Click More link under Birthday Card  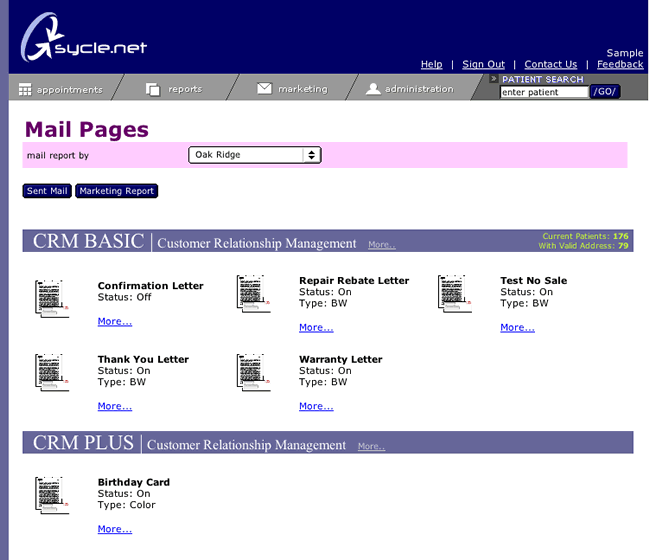tap(114, 529)
